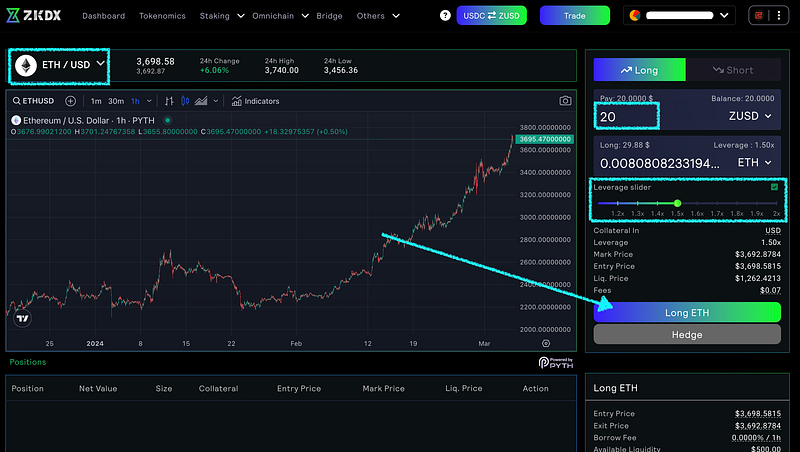Screen dimensions: 800x452
Task: Open the Staking menu
Action: pyautogui.click(x=218, y=16)
